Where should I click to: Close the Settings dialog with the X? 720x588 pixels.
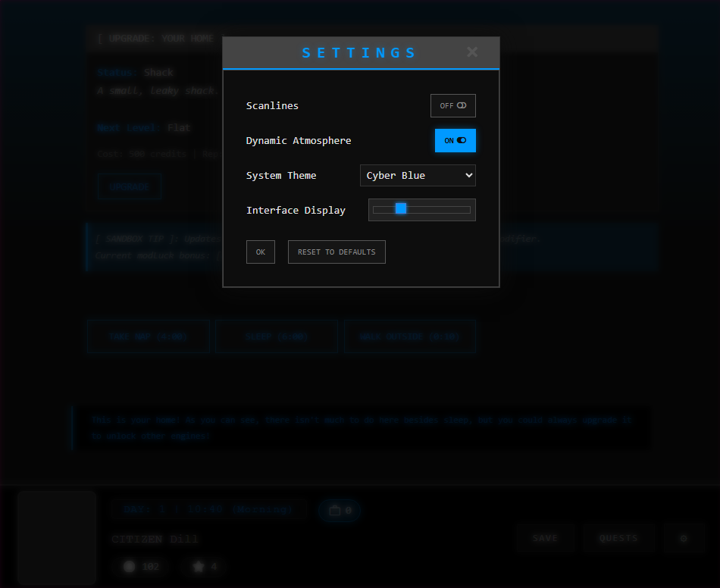click(472, 52)
